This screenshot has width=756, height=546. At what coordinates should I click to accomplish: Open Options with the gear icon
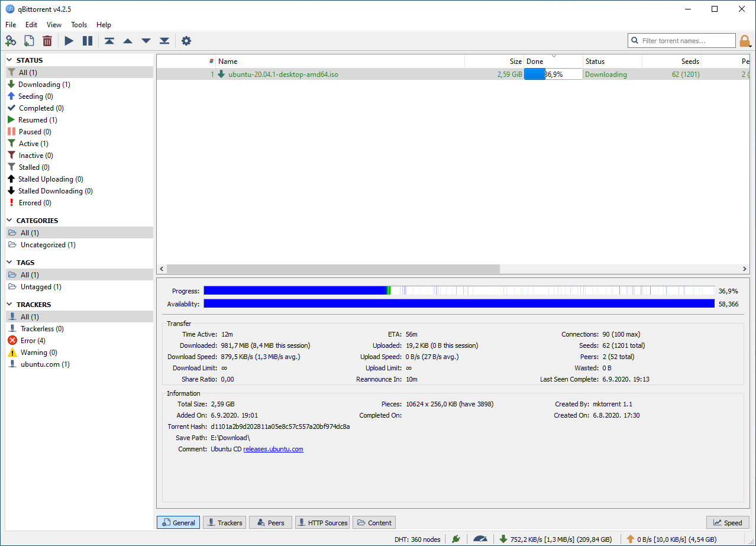pos(186,41)
